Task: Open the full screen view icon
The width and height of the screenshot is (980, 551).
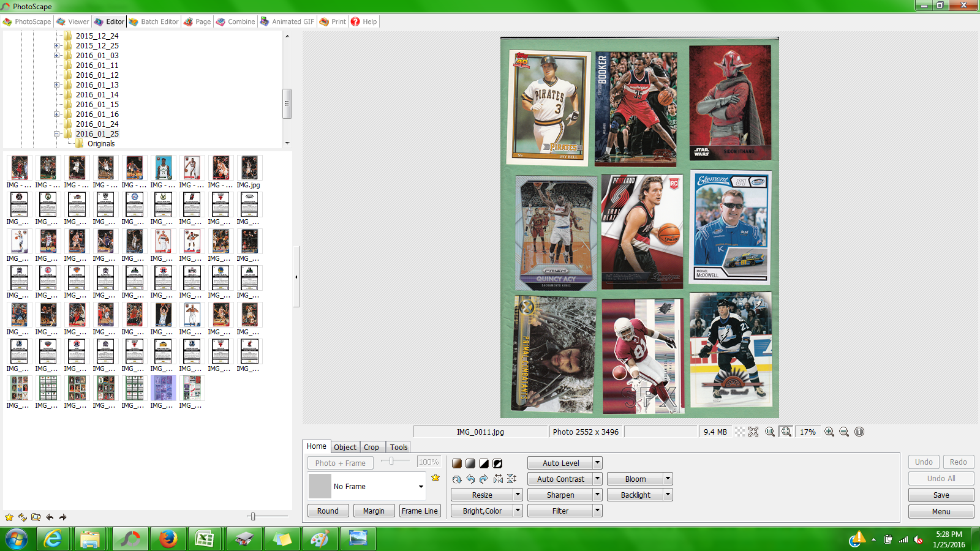Action: point(753,432)
